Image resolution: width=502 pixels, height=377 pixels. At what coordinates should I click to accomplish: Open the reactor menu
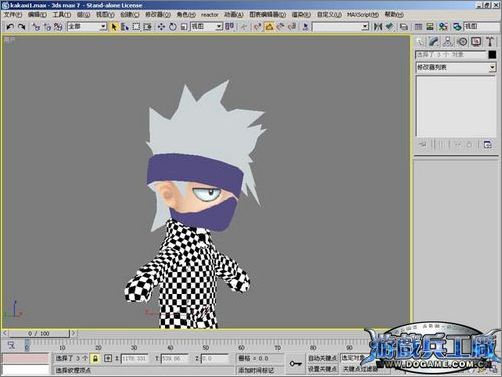click(x=209, y=15)
